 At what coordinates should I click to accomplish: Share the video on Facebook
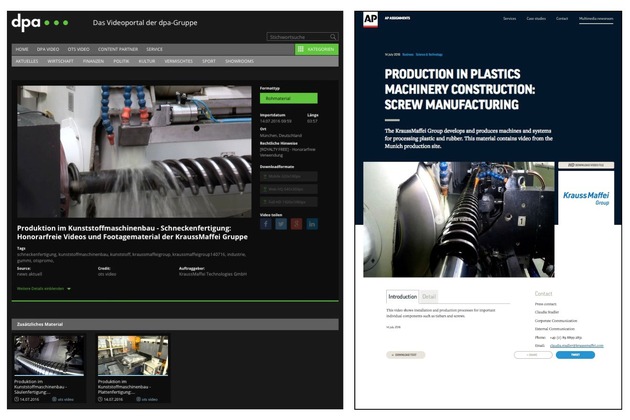click(x=266, y=224)
